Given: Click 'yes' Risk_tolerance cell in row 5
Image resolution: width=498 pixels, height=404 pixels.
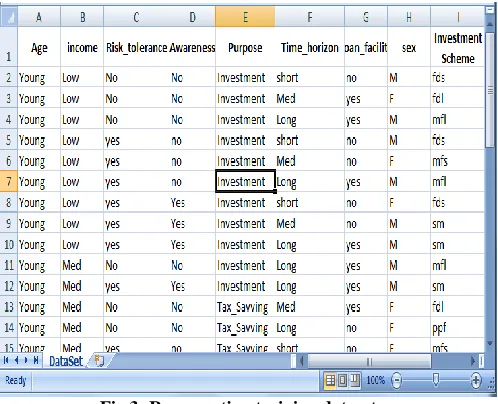Looking at the screenshot, I should [136, 140].
